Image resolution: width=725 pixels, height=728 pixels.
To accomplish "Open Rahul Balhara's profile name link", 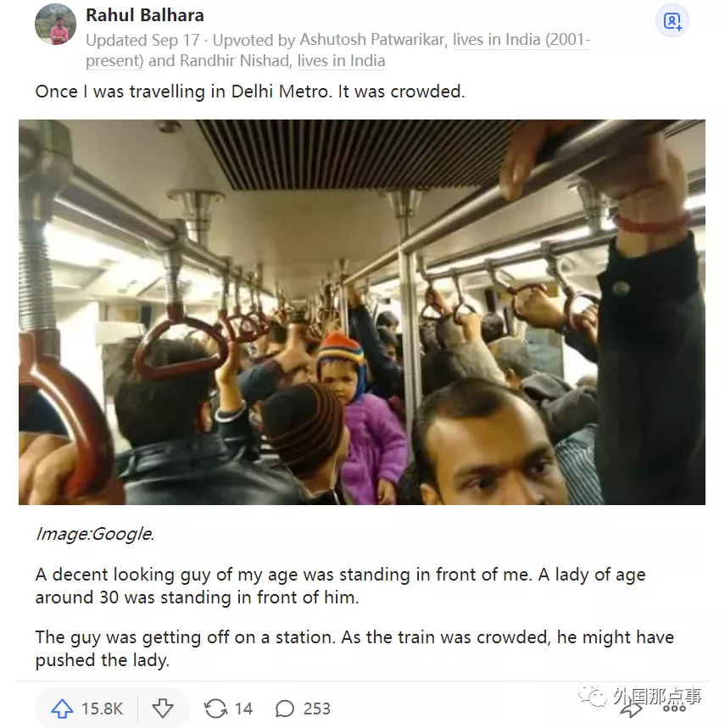I will (x=145, y=15).
